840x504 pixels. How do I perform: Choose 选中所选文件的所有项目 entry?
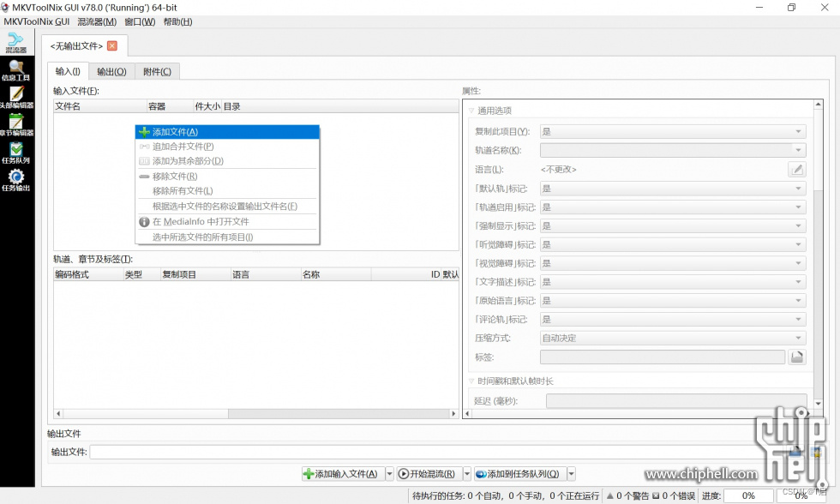click(227, 237)
